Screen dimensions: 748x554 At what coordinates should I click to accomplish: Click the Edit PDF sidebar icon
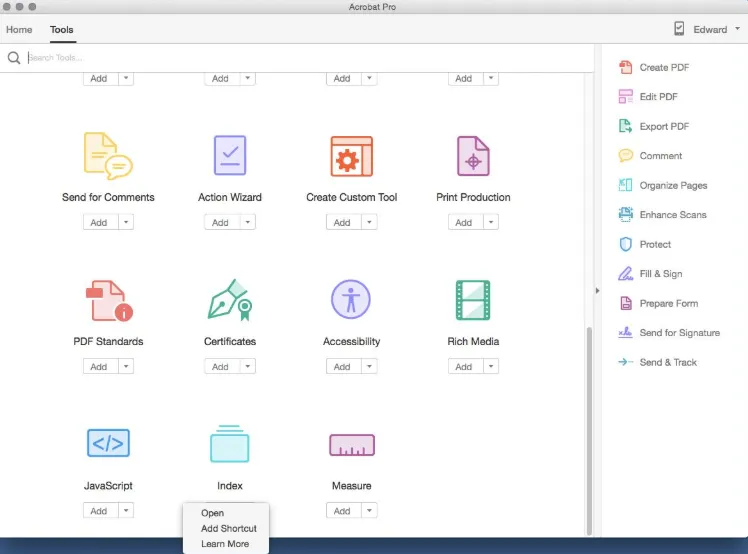[625, 96]
